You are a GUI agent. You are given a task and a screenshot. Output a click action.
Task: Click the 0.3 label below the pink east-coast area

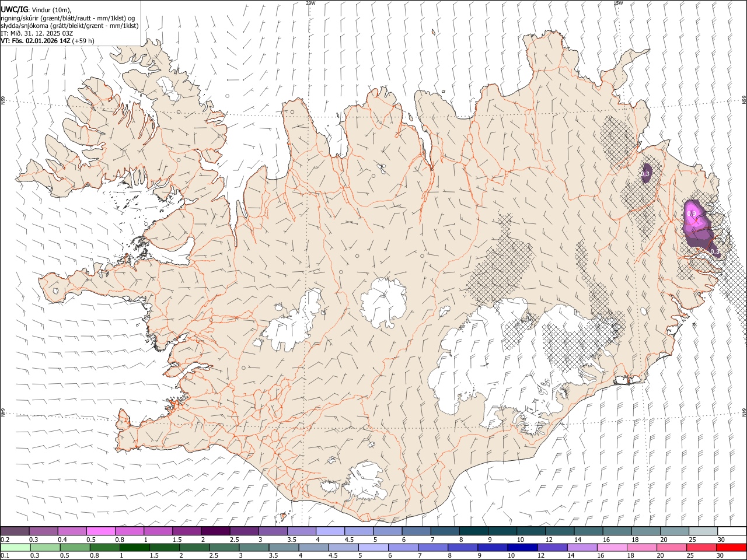click(x=714, y=251)
